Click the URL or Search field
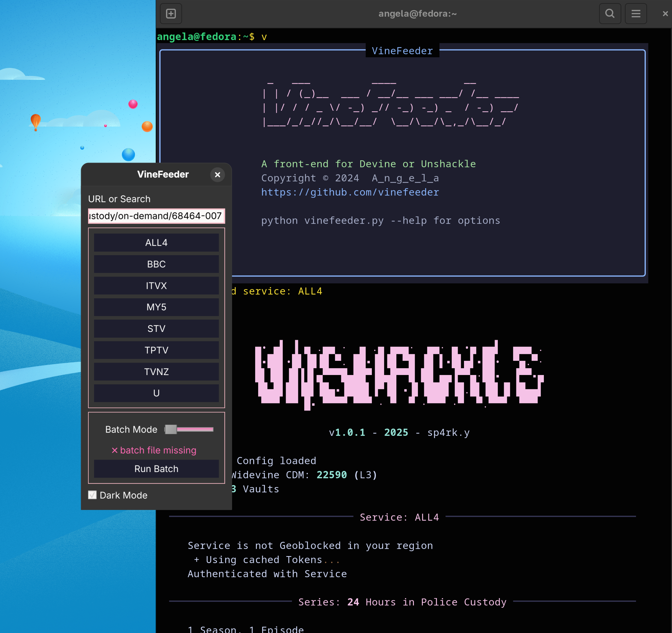The height and width of the screenshot is (633, 672). coord(156,216)
